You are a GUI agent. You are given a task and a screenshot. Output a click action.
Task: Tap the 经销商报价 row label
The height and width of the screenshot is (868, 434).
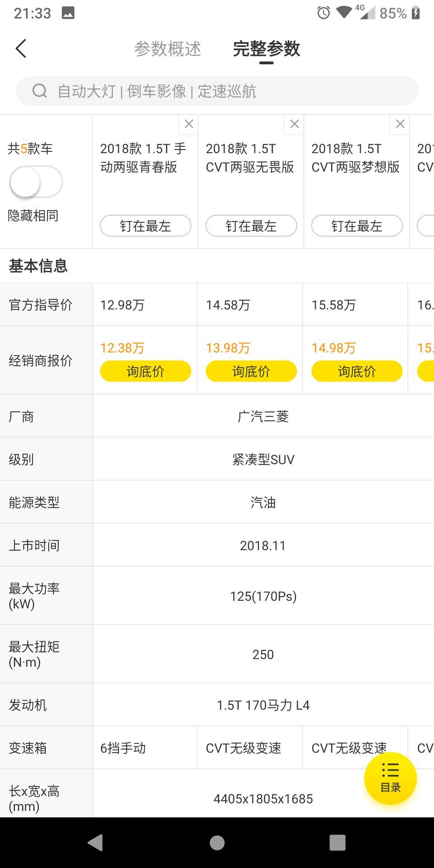coord(41,360)
